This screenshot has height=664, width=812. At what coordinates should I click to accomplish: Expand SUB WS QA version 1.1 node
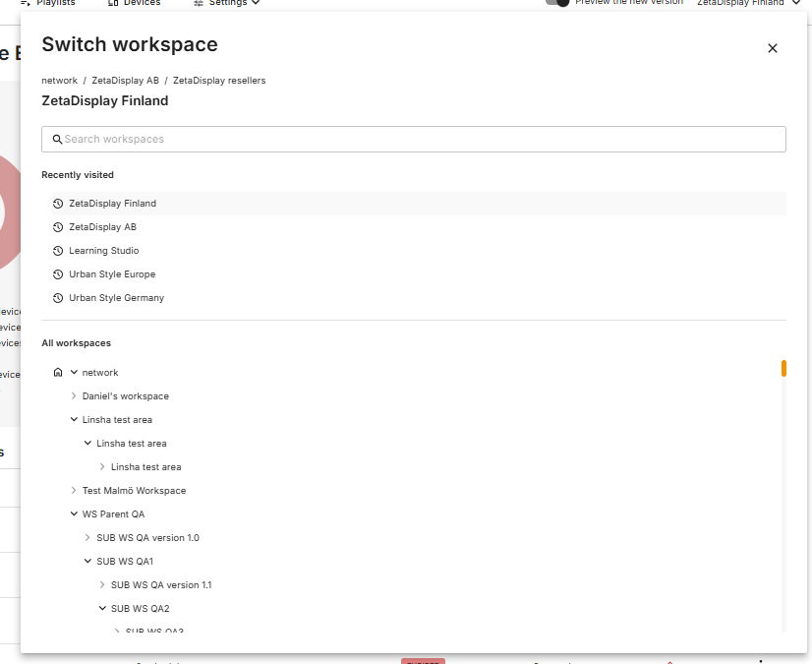click(102, 584)
